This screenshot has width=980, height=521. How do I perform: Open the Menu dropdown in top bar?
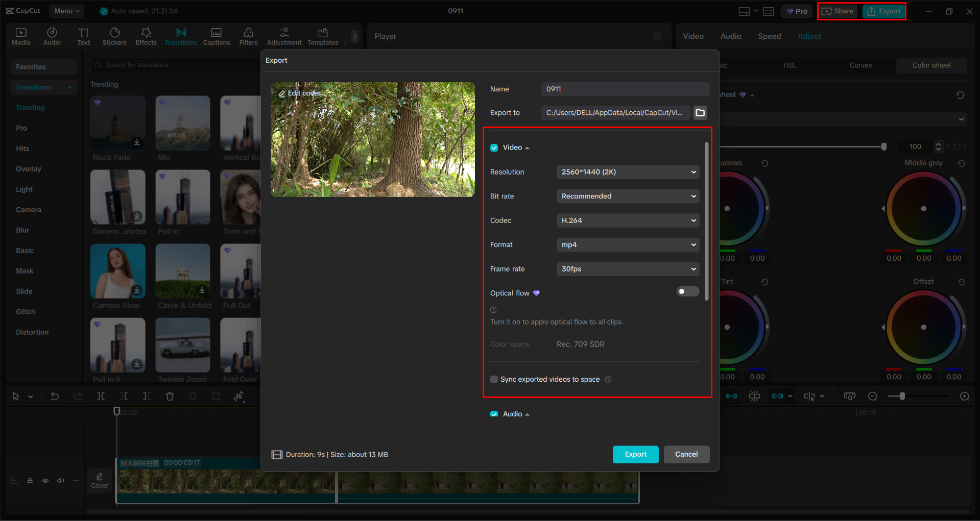pyautogui.click(x=66, y=11)
